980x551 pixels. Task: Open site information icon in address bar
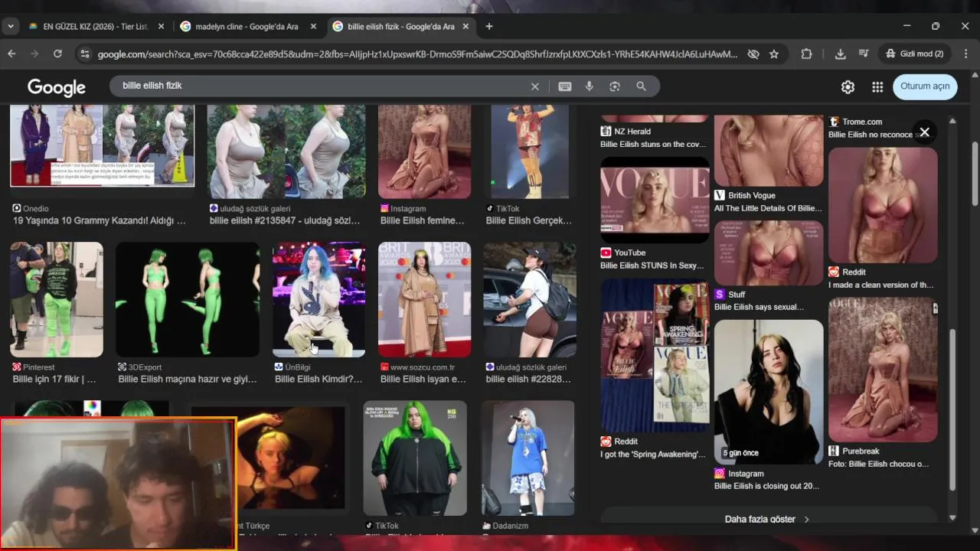point(85,54)
